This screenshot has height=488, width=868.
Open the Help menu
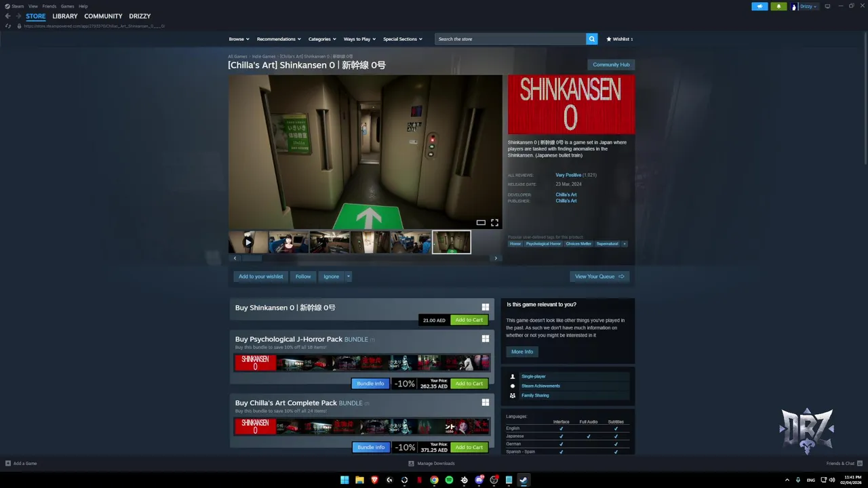tap(83, 6)
